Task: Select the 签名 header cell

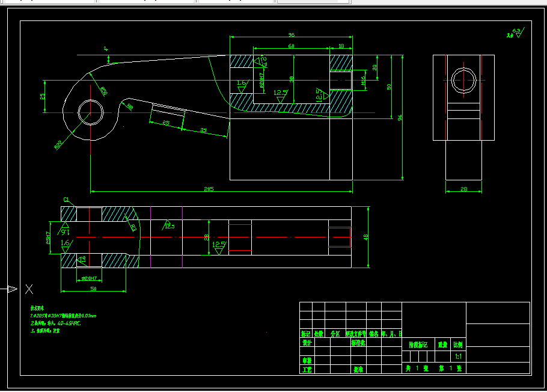Action: pos(374,334)
